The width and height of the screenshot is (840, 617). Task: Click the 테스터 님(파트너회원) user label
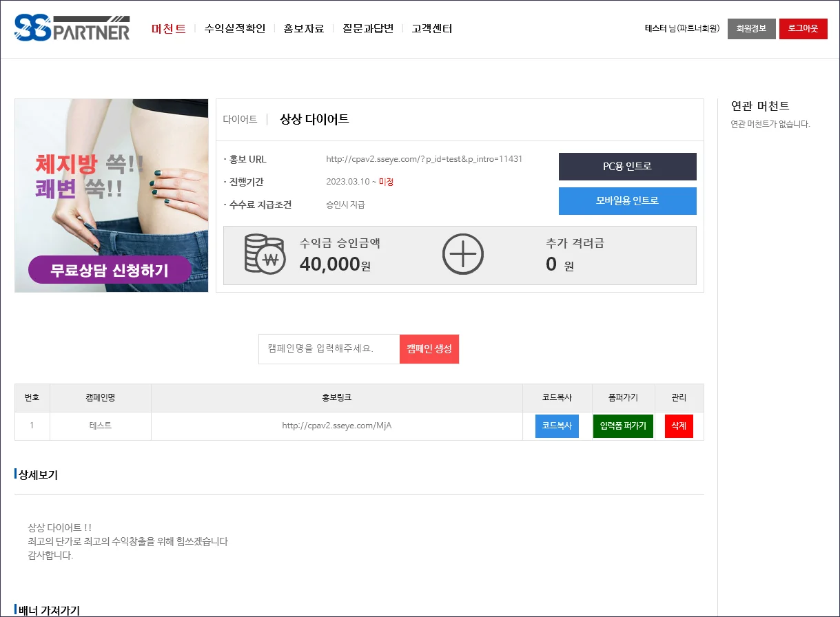pyautogui.click(x=682, y=29)
